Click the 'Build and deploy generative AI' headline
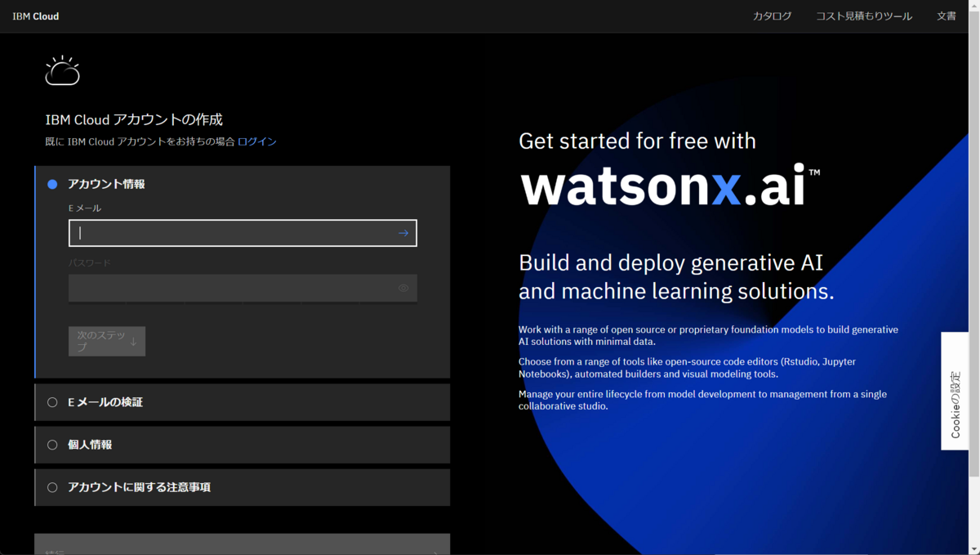The height and width of the screenshot is (555, 980). click(676, 276)
